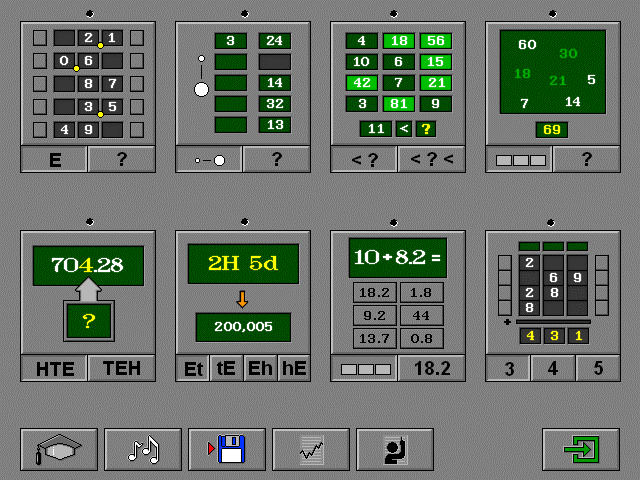Image resolution: width=640 pixels, height=480 pixels.
Task: Click the green exit arrow button
Action: (x=581, y=449)
